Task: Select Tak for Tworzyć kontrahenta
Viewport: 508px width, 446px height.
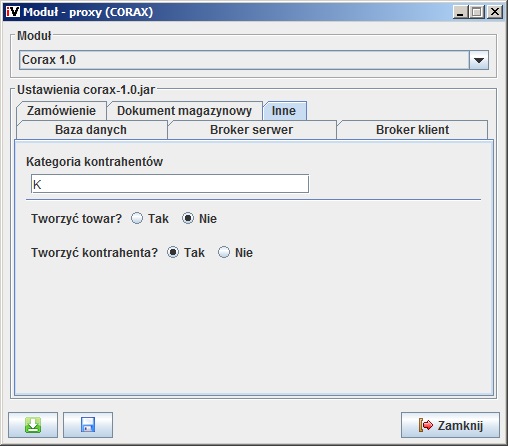Action: [x=173, y=252]
